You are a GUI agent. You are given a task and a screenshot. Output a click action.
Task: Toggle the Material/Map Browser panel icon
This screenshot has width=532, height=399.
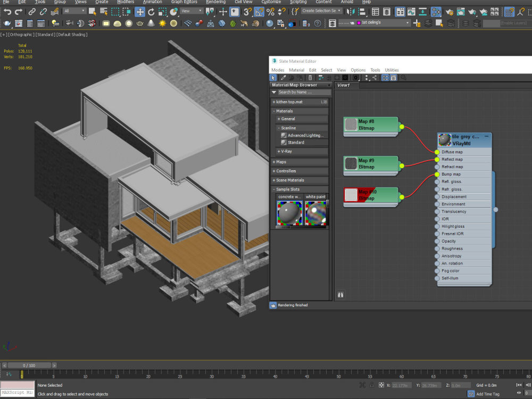385,78
